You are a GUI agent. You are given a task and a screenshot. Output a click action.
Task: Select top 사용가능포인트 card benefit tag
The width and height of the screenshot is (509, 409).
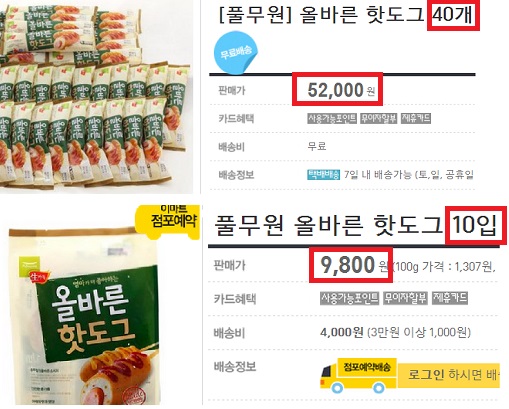[332, 118]
